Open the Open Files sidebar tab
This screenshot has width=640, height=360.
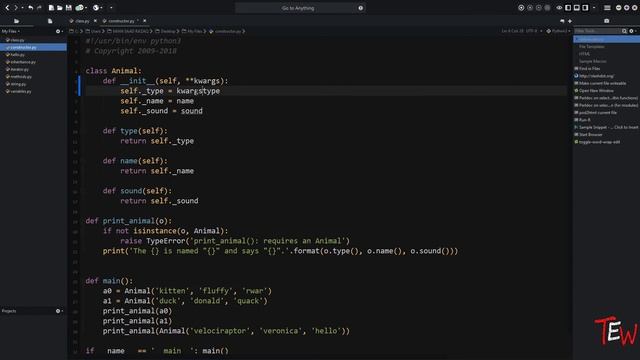50,21
